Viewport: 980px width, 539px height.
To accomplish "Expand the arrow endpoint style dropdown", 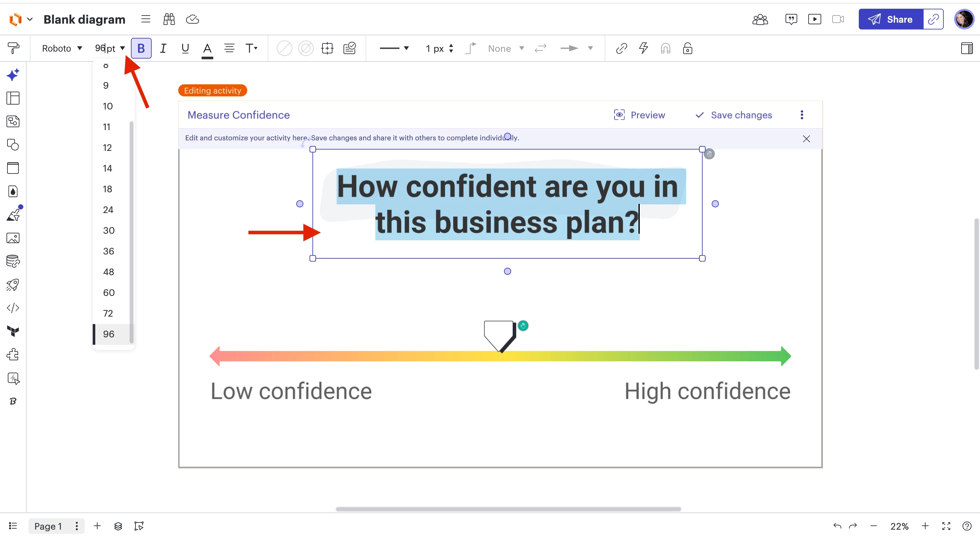I will tap(590, 48).
